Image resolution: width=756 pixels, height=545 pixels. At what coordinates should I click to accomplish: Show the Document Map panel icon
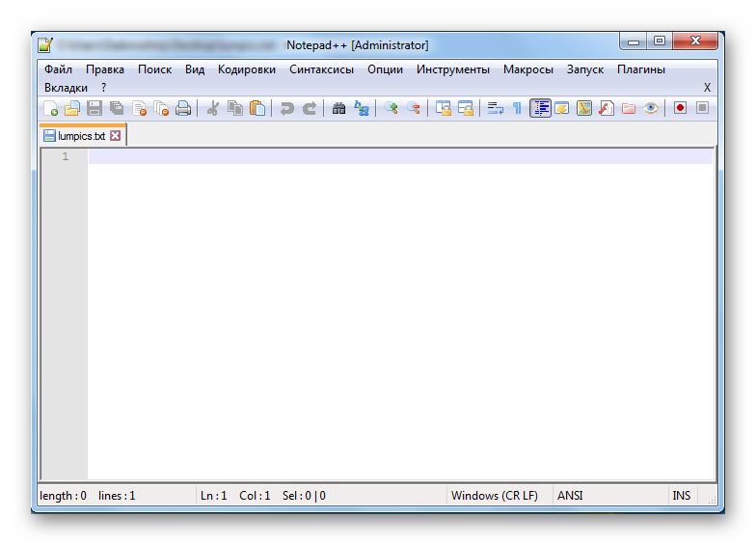[584, 108]
